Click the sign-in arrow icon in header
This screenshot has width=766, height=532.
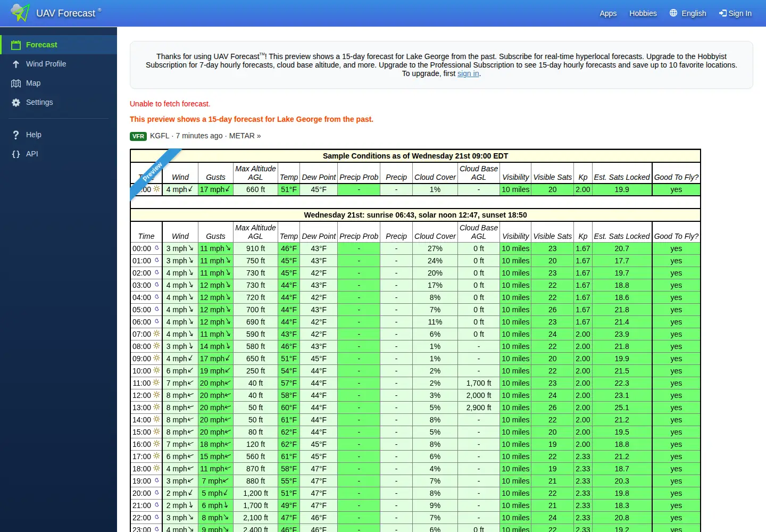click(722, 13)
